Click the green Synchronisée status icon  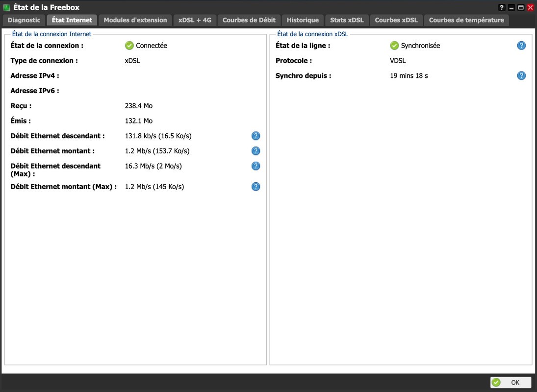(x=394, y=46)
